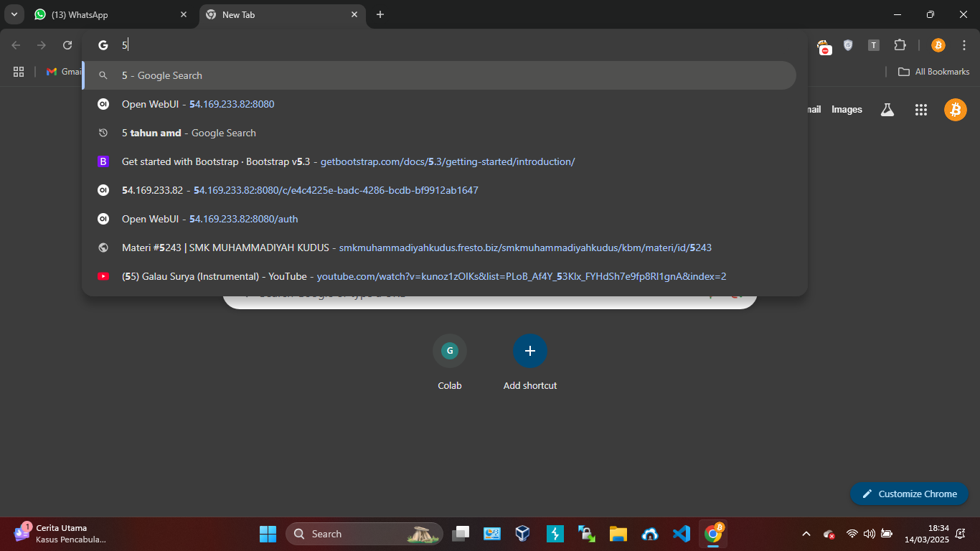980x551 pixels.
Task: Open Task View in taskbar
Action: [461, 534]
